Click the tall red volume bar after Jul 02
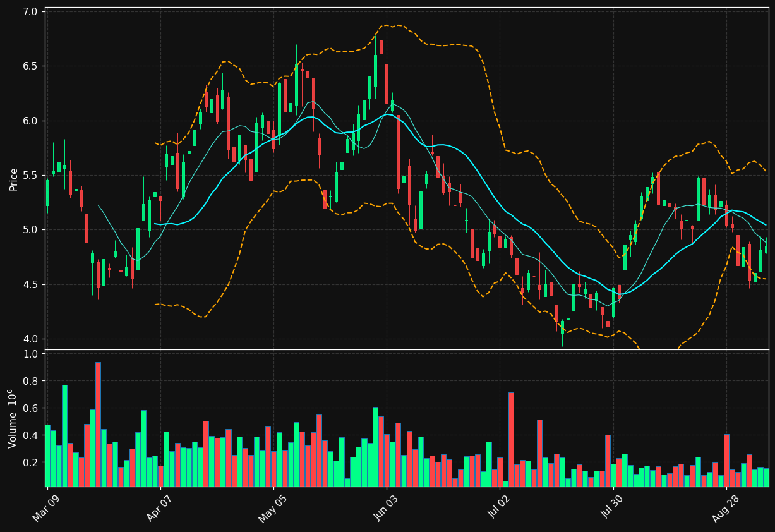 click(511, 440)
